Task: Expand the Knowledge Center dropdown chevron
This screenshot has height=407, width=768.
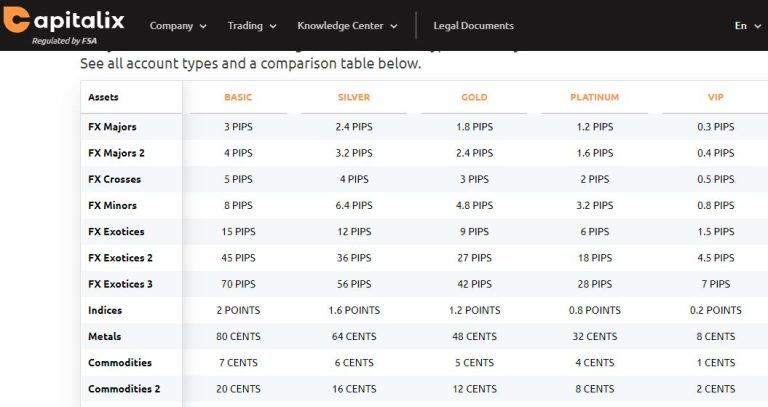Action: 393,26
